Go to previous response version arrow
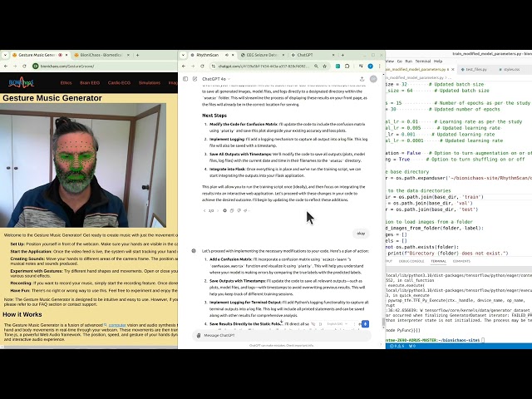Image resolution: width=532 pixels, height=399 pixels. (x=204, y=210)
